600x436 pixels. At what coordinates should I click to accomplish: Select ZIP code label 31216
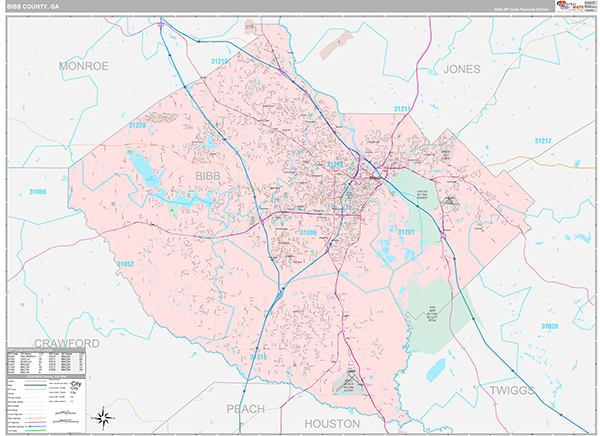[x=258, y=357]
